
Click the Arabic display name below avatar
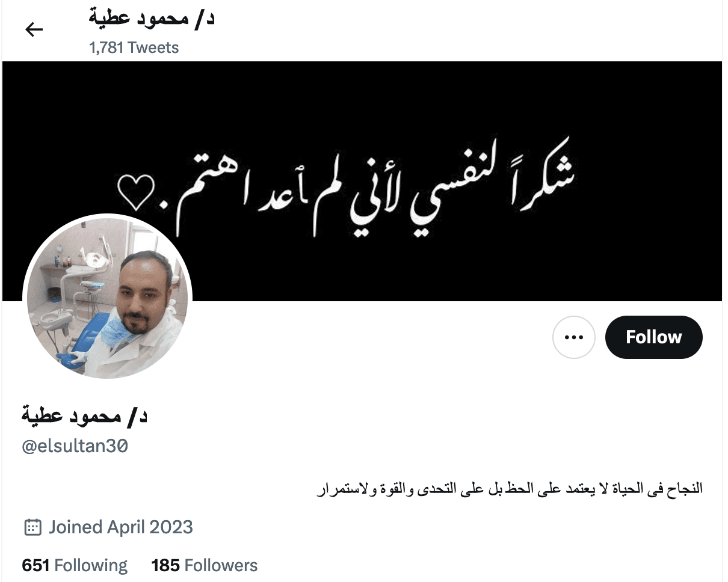pos(85,415)
